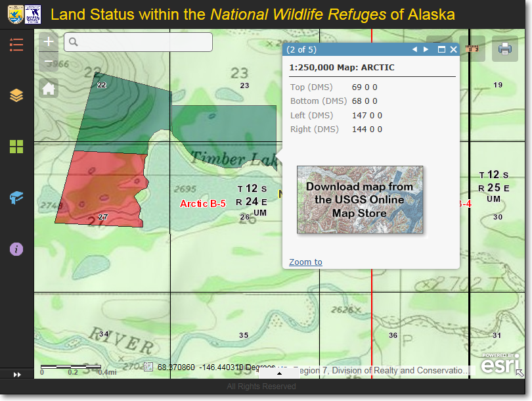The width and height of the screenshot is (532, 401).
Task: Click the Esri logo
Action: [x=499, y=364]
